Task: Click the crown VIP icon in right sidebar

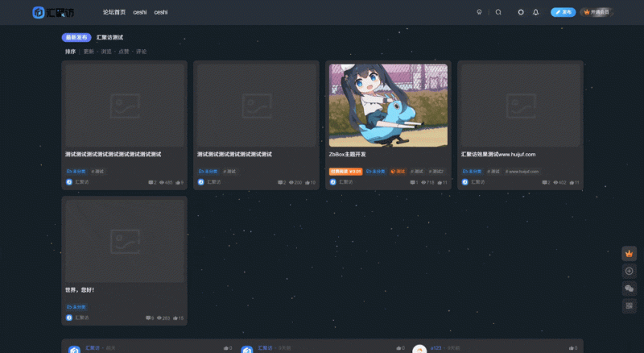Action: [x=629, y=253]
